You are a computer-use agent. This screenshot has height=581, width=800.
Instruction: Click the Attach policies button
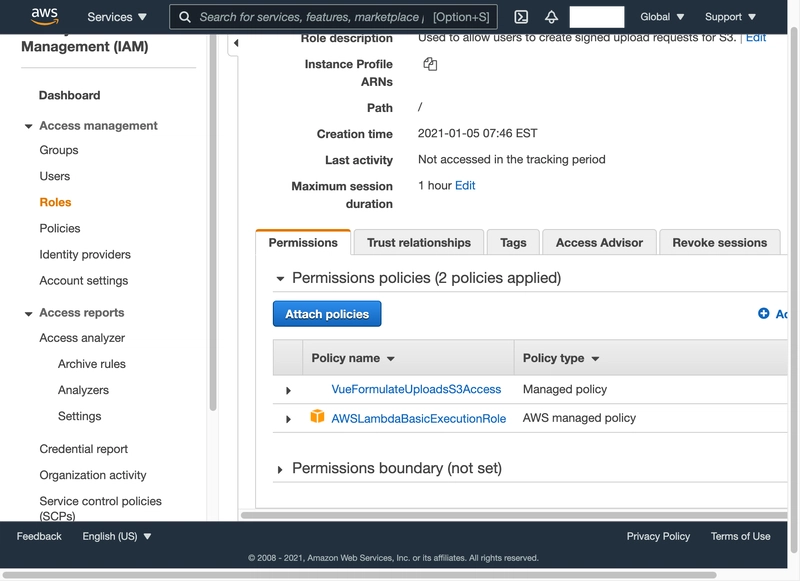[327, 314]
